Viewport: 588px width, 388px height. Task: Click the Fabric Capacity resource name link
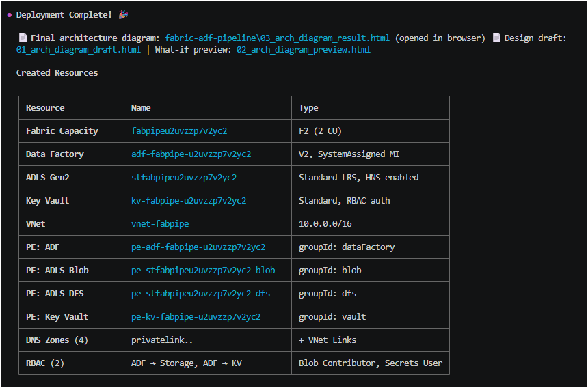tap(179, 131)
